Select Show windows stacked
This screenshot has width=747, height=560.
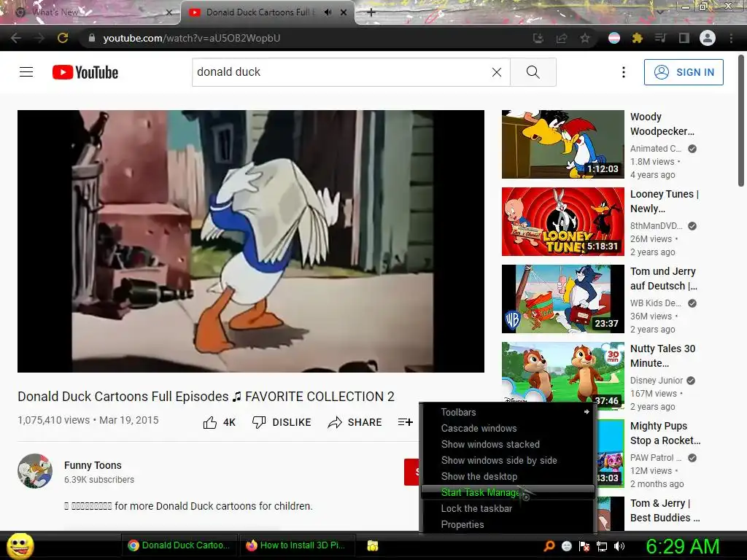[x=508, y=444]
